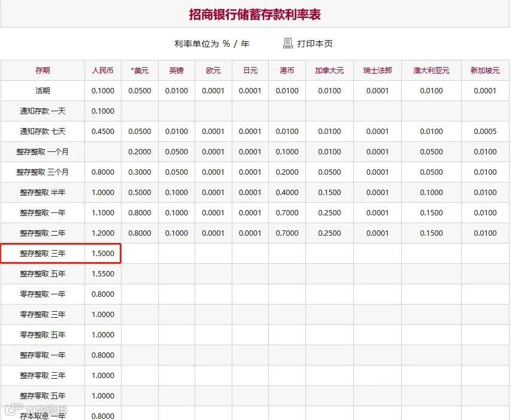Select 整存整取 半年 美元 rate 0.5000
Viewport: 512px width, 420px height.
click(140, 192)
